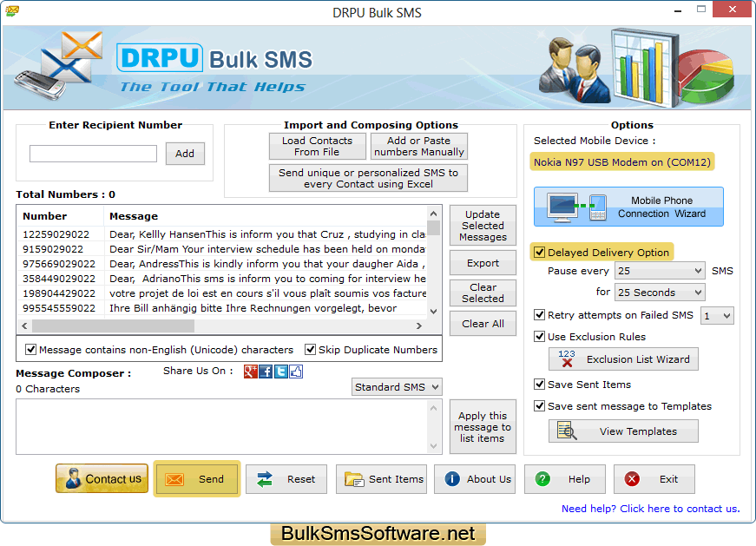Click Apply this message to list items
The image size is (756, 546).
click(x=483, y=427)
